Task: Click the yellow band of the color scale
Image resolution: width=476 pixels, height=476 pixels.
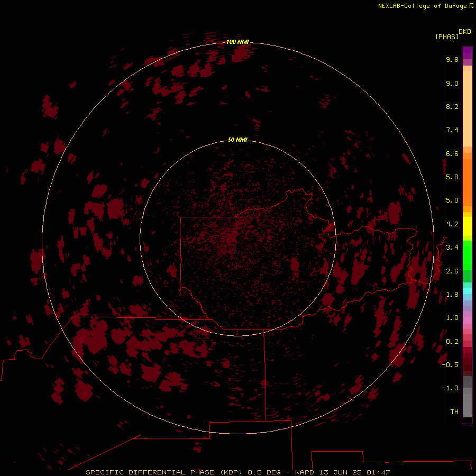Action: point(467,226)
